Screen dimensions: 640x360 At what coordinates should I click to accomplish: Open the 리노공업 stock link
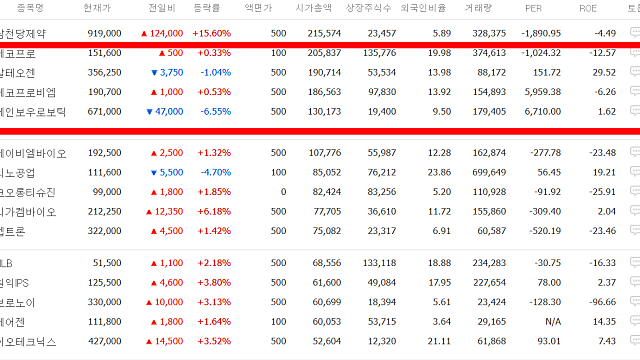click(18, 173)
